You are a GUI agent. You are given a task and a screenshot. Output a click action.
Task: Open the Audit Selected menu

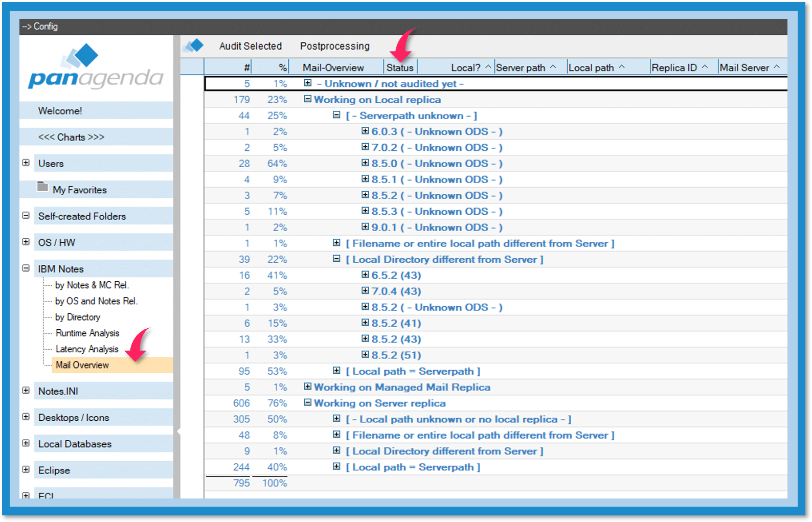pyautogui.click(x=250, y=46)
